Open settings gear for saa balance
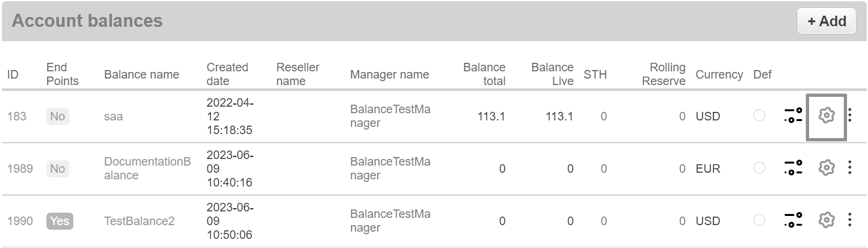The width and height of the screenshot is (868, 248). tap(826, 116)
